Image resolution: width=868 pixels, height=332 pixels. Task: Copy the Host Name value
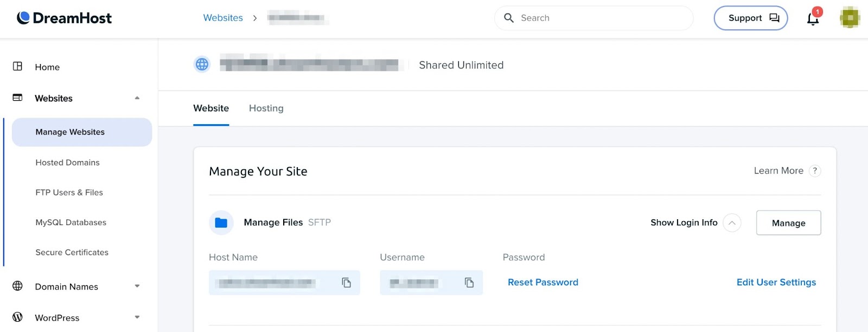[x=346, y=283]
